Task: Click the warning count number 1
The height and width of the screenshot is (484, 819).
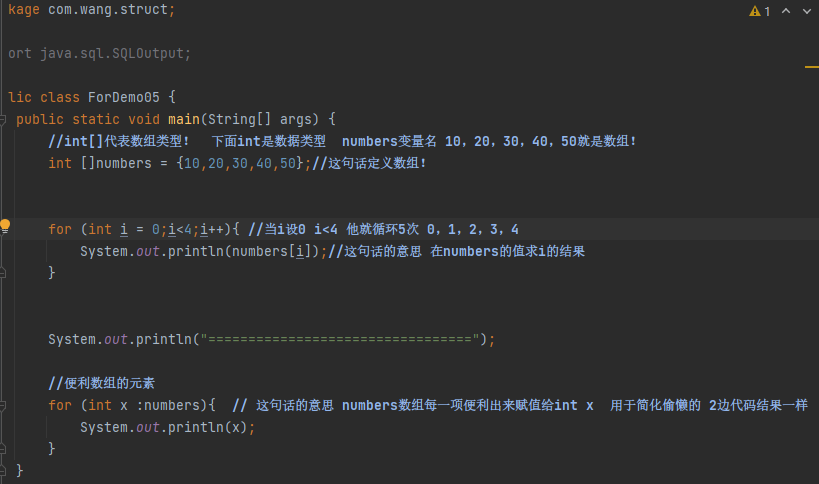Action: [767, 11]
